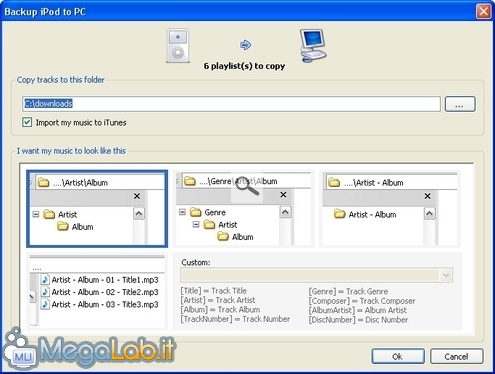This screenshot has width=495, height=374.
Task: Click the '6 playlist(s) to copy' text
Action: (x=244, y=66)
